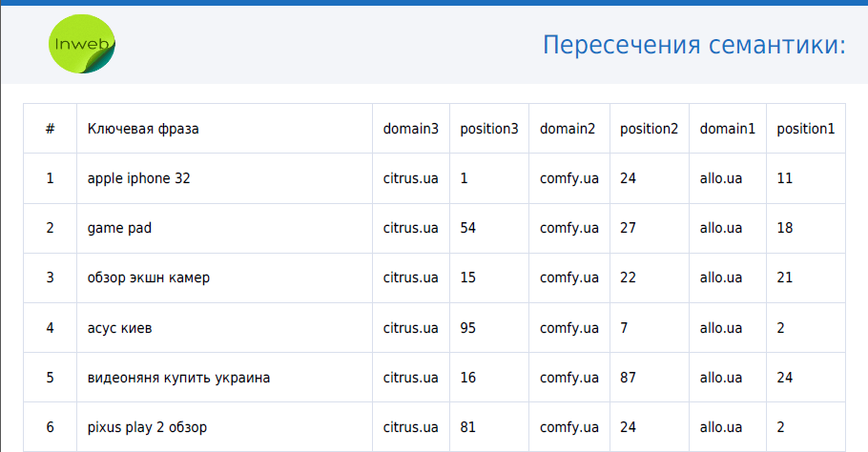Screen dimensions: 868x452
Task: Click the 'position1' column header
Action: pyautogui.click(x=805, y=129)
